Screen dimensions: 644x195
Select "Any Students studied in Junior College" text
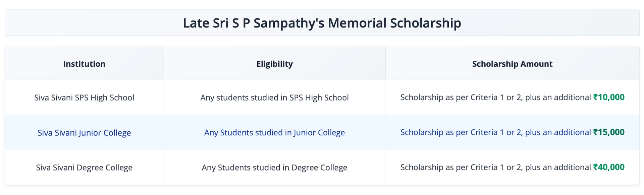[274, 133]
